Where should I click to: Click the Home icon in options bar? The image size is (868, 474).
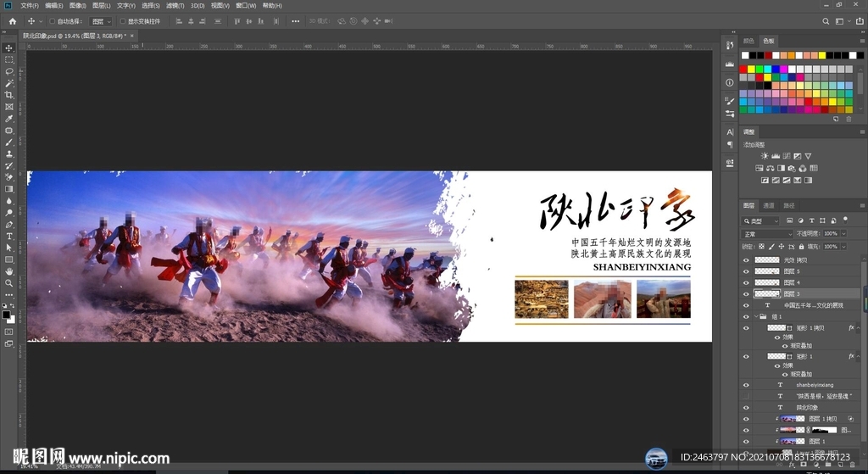[x=12, y=21]
